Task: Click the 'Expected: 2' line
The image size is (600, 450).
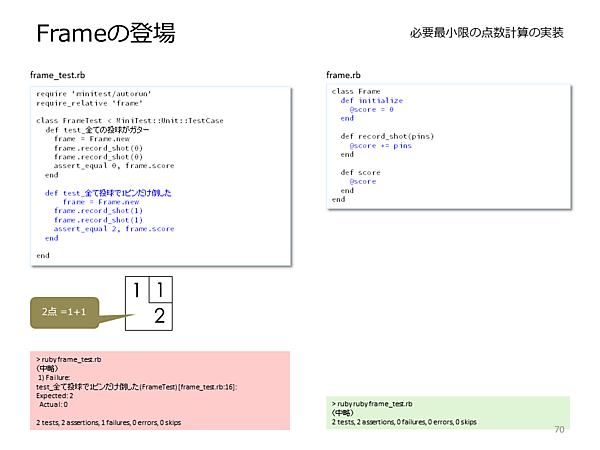Action: coord(55,396)
